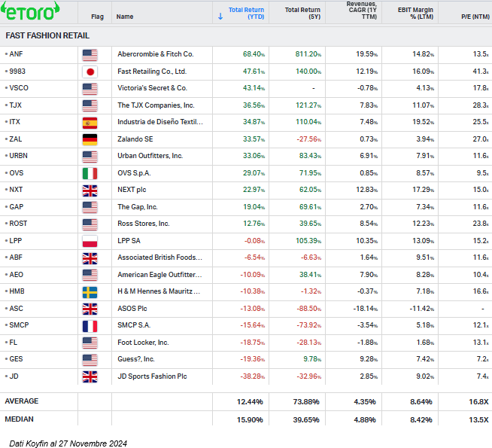Click the Italy flag next to OVS
This screenshot has width=492, height=448.
90,173
